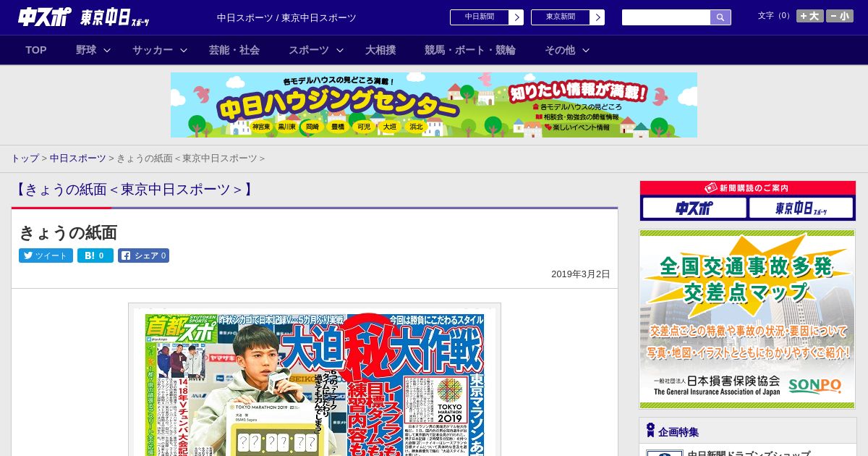Share the page with ツイート button
Screen dimensions: 868x456
[x=46, y=256]
